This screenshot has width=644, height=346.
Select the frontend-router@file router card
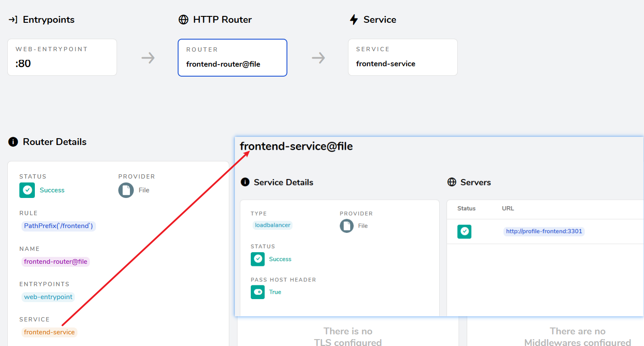point(232,58)
